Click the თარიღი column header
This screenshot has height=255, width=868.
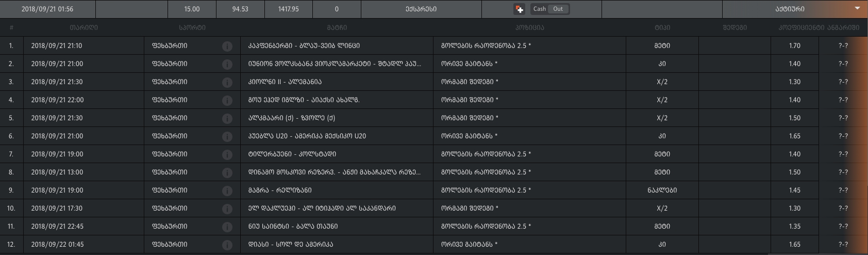tap(84, 27)
